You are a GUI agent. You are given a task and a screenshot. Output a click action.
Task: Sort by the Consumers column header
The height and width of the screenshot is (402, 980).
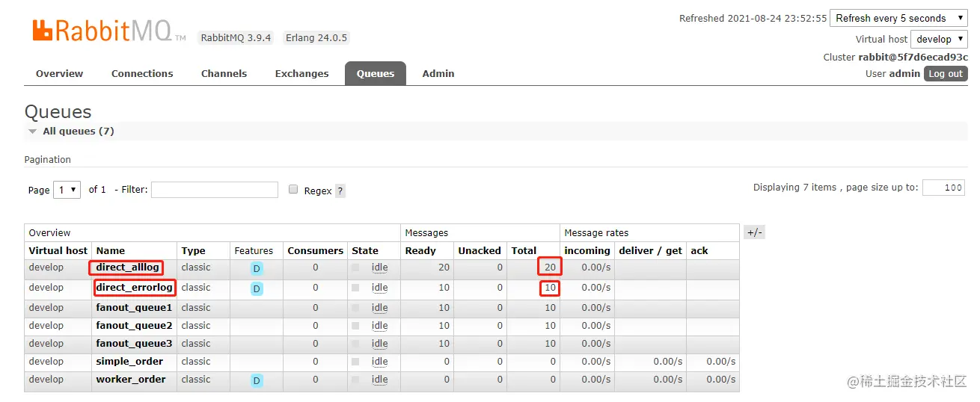point(316,250)
